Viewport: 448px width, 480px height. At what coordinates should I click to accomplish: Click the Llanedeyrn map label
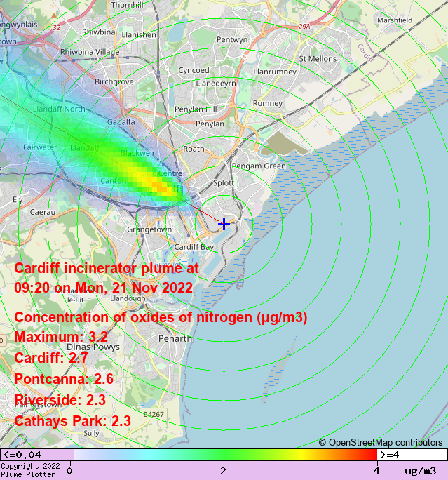(216, 84)
